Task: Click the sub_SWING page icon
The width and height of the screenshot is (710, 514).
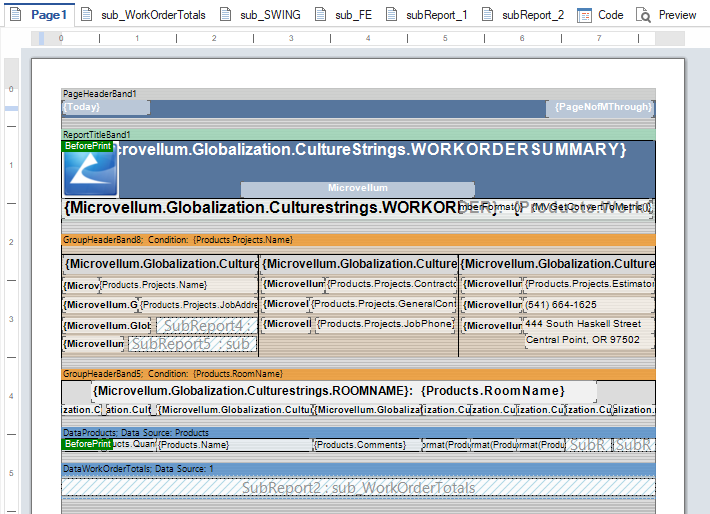Action: tap(225, 14)
